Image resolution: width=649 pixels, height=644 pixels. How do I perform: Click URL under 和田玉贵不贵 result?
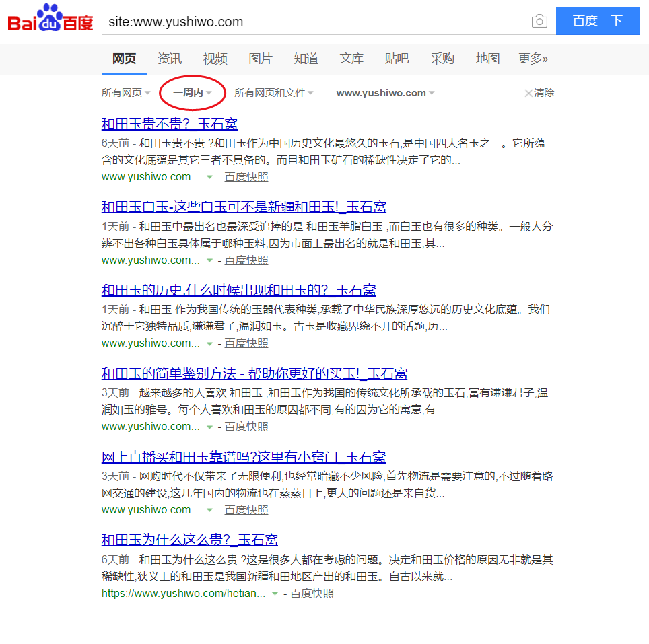click(150, 176)
